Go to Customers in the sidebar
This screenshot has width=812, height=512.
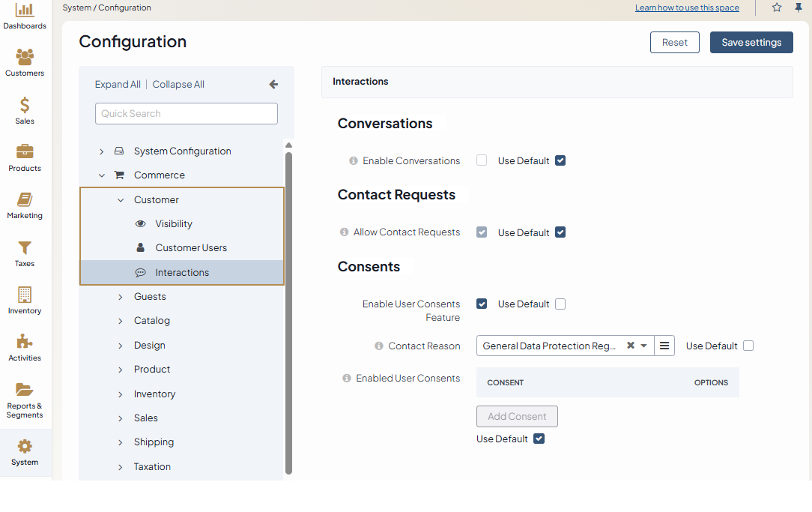(x=25, y=58)
